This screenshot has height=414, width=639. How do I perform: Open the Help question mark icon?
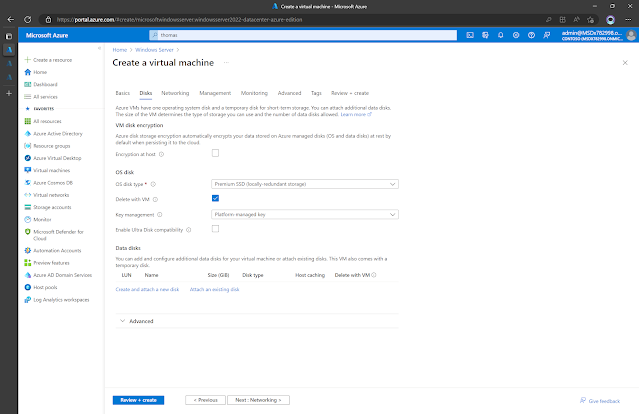pos(531,35)
